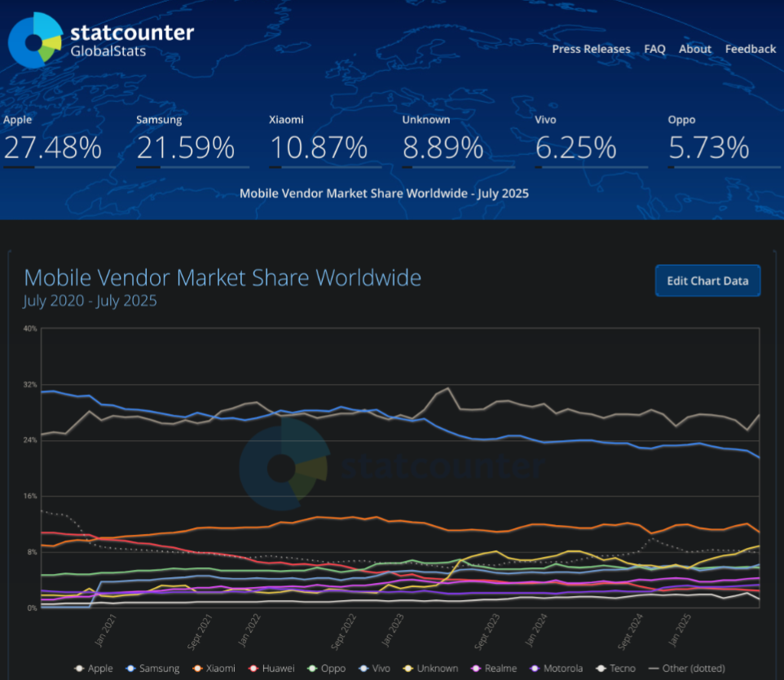Click the Sept 2024 axis label
Viewport: 784px width, 680px height.
(630, 631)
